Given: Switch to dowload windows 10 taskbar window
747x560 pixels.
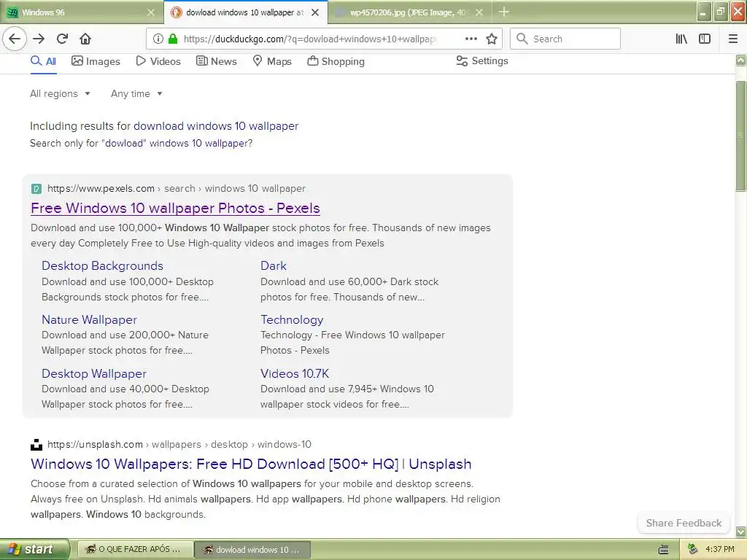Looking at the screenshot, I should (252, 550).
